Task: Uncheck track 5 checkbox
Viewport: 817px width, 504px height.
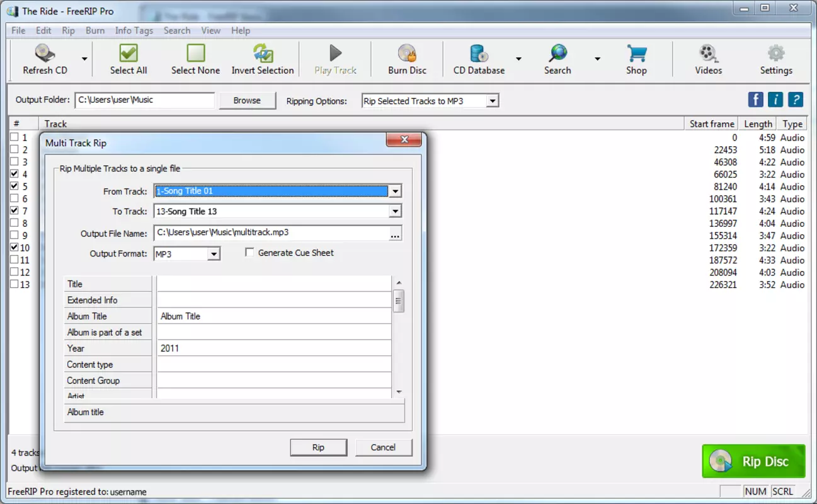Action: [x=14, y=186]
